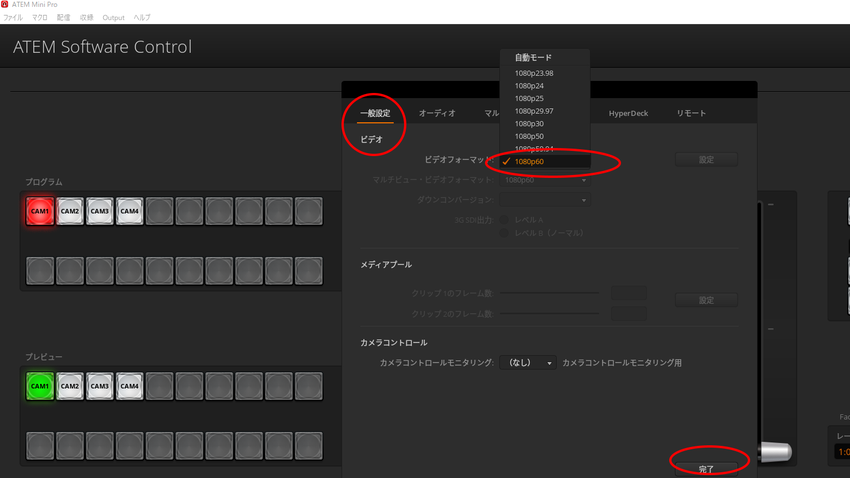The height and width of the screenshot is (478, 850).
Task: Choose checked 1080p60 video format
Action: [545, 162]
